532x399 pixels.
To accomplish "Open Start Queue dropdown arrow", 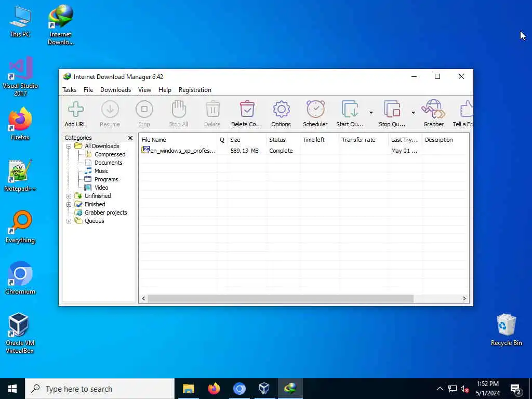I will coord(371,113).
